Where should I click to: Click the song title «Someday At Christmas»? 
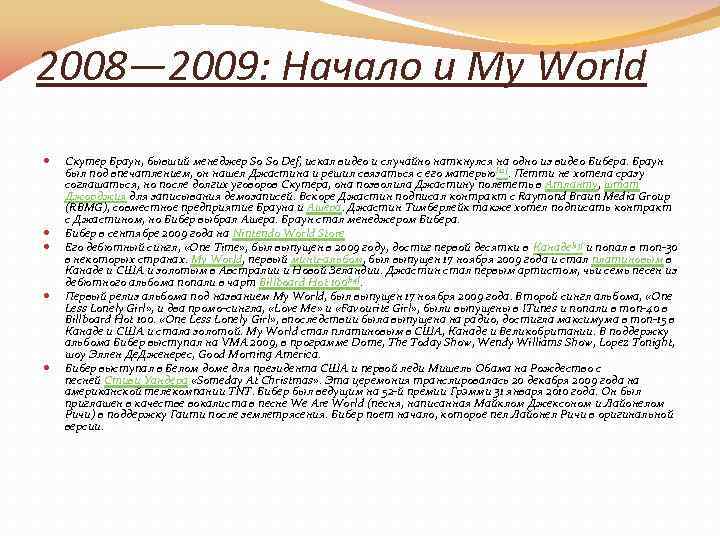coord(255,381)
